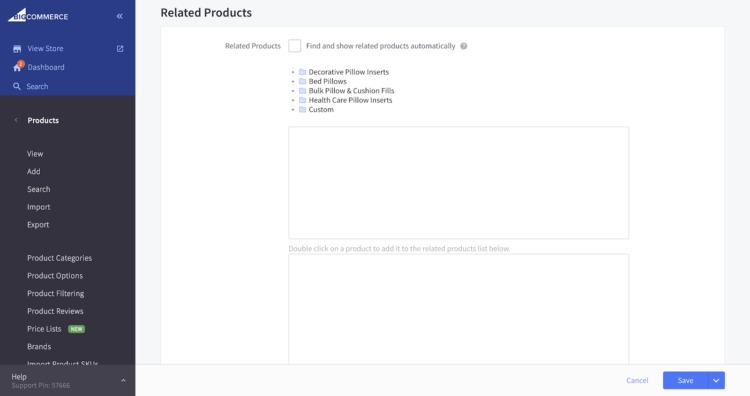The height and width of the screenshot is (396, 750).
Task: Click the Dashboard notification badge
Action: coord(21,64)
